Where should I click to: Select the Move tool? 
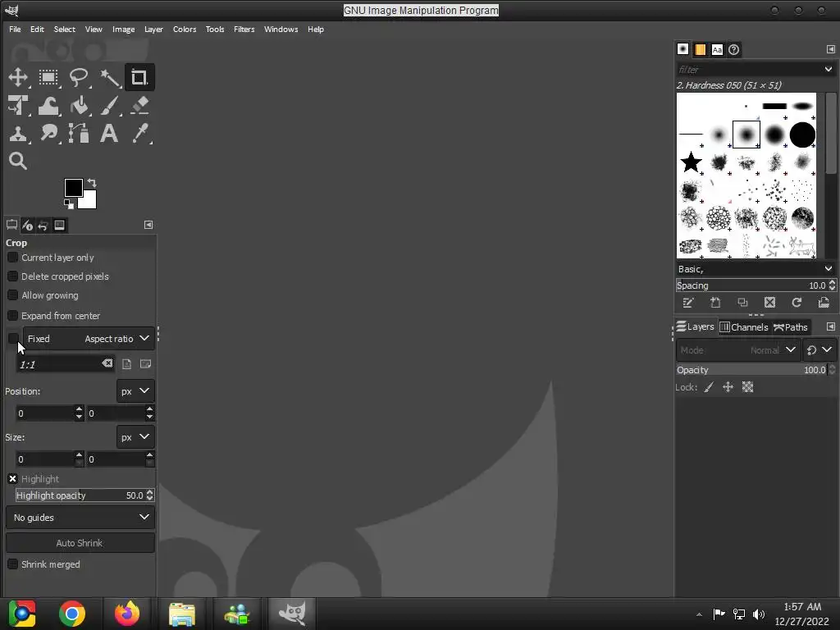pos(18,77)
